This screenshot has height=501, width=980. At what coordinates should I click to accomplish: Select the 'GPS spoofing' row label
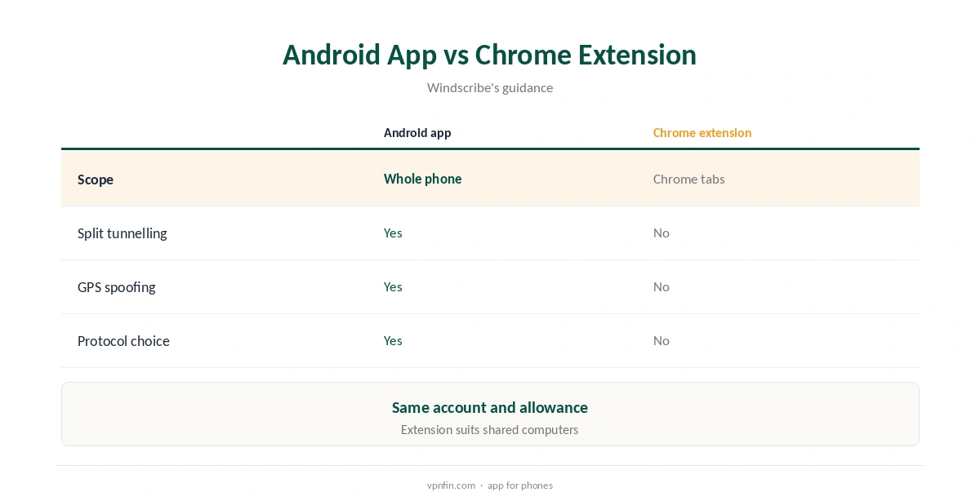(x=117, y=287)
